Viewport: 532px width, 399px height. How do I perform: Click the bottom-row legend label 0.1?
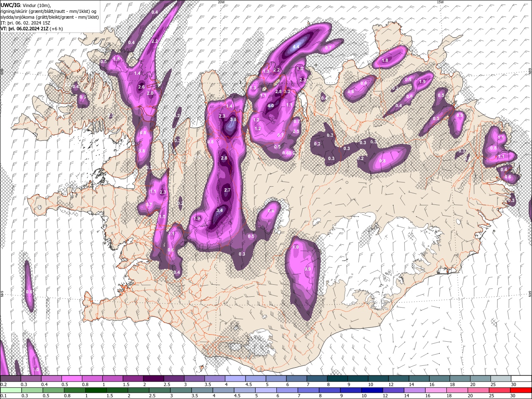coord(3,396)
